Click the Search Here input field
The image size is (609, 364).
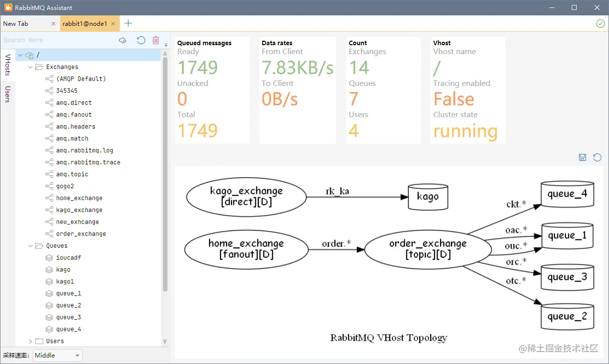[x=59, y=40]
